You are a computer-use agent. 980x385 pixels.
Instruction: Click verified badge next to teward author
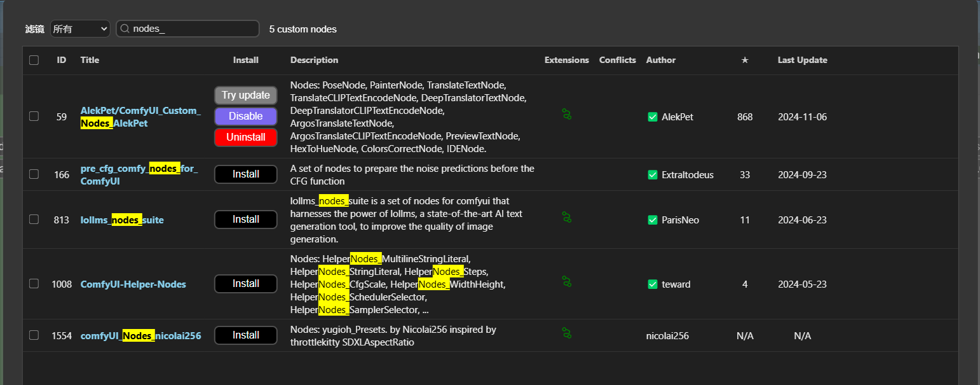point(652,284)
